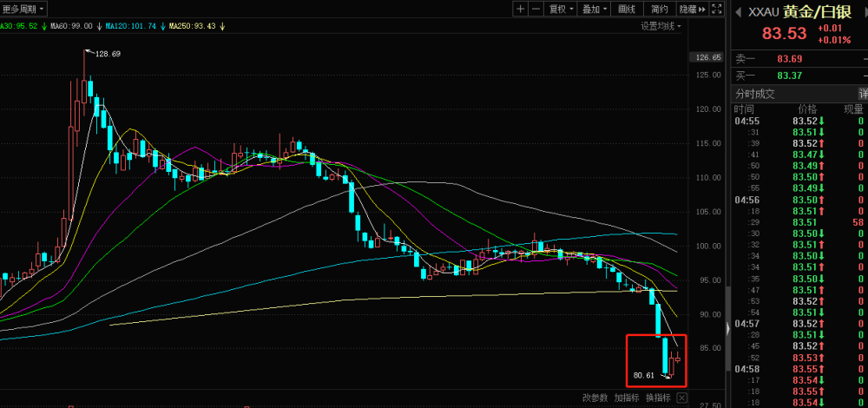Click the 85.00 price axis label
Screen dimensions: 868x408
click(x=711, y=348)
